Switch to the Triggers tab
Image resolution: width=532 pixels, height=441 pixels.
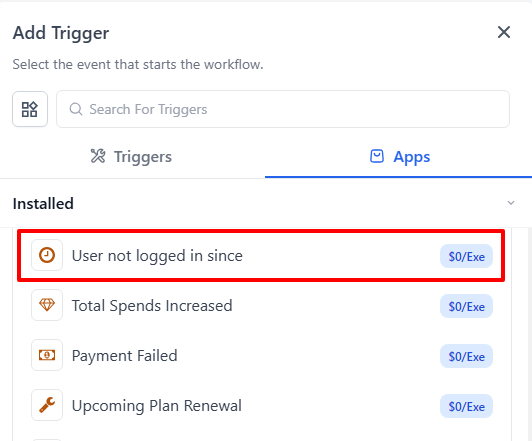coord(132,157)
